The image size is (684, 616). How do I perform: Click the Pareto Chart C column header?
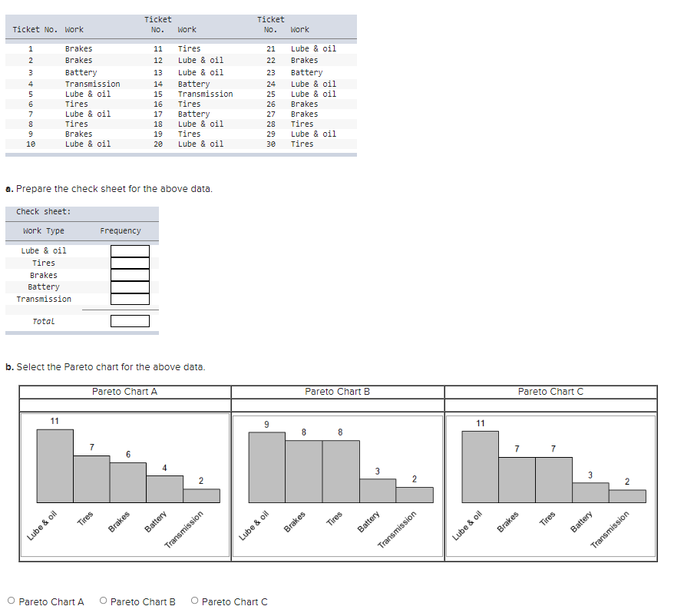[550, 392]
